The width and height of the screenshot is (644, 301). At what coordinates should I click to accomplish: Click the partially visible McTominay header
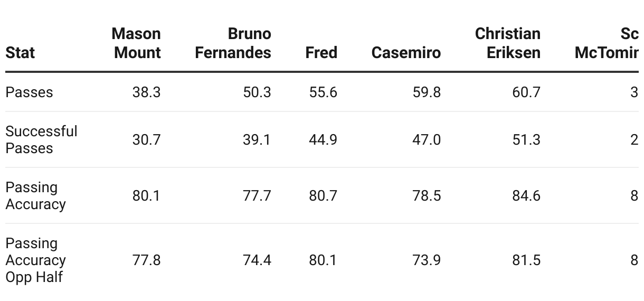click(607, 43)
